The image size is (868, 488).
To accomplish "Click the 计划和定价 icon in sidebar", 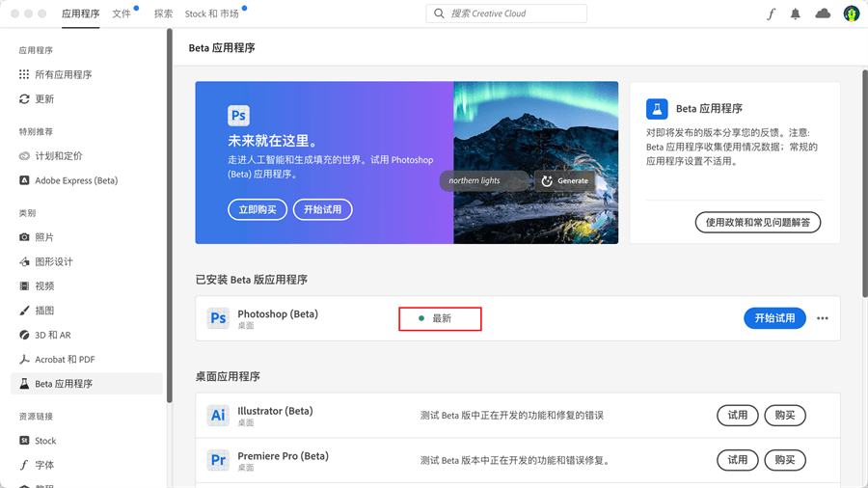I will pyautogui.click(x=24, y=156).
